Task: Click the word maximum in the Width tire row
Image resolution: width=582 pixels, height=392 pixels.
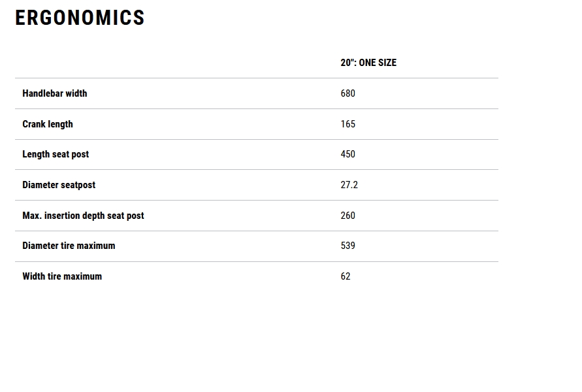Action: point(82,276)
